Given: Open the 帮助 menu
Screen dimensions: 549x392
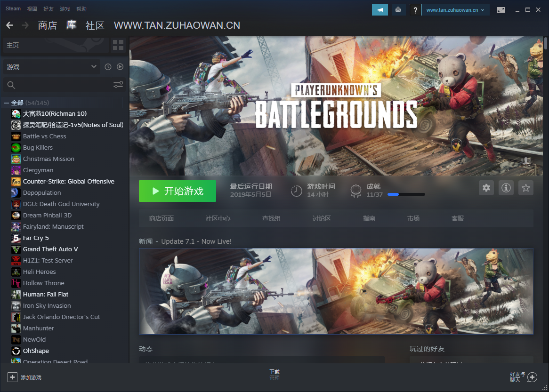Looking at the screenshot, I should pyautogui.click(x=81, y=9).
